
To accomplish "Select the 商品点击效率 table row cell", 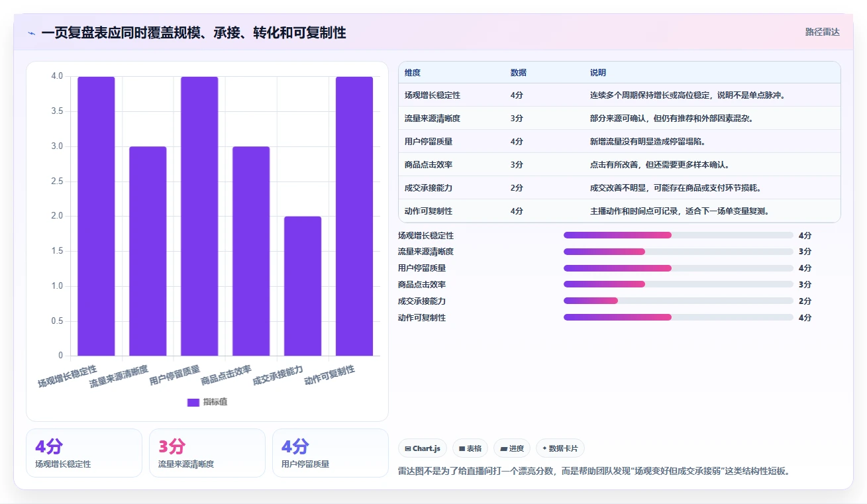I will 429,165.
